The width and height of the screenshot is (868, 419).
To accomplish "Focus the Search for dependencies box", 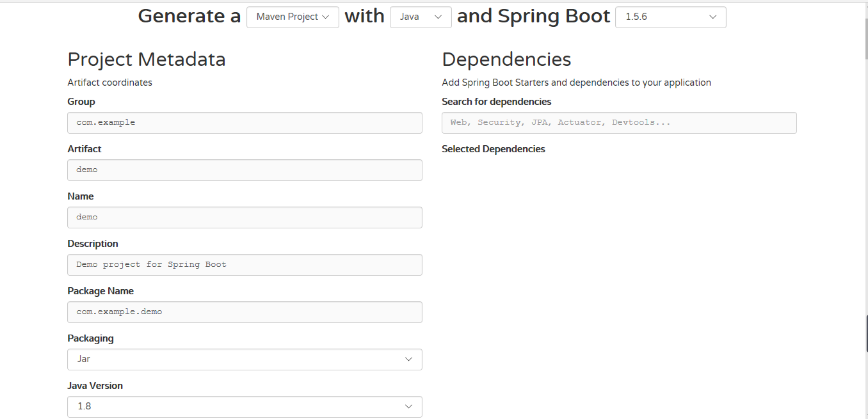I will pos(618,122).
